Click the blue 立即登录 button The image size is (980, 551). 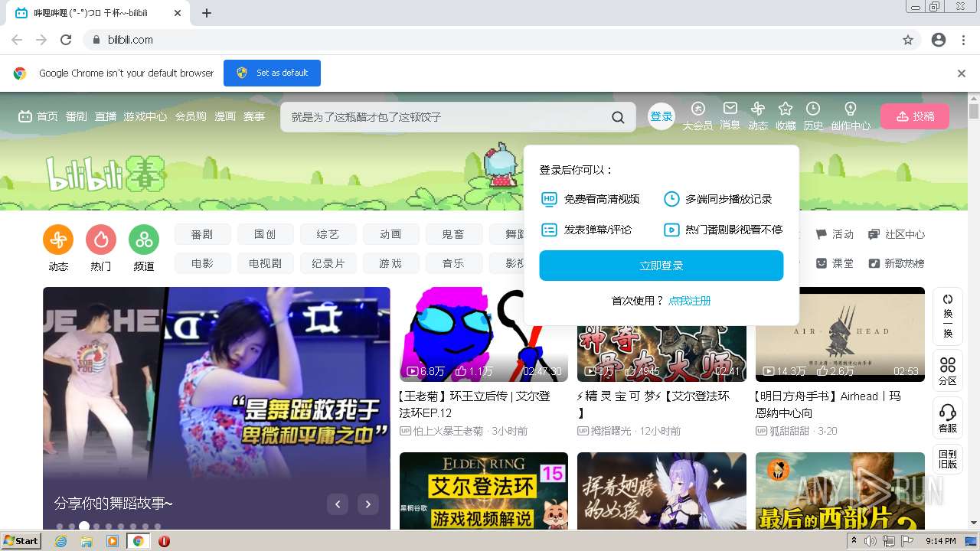click(661, 266)
